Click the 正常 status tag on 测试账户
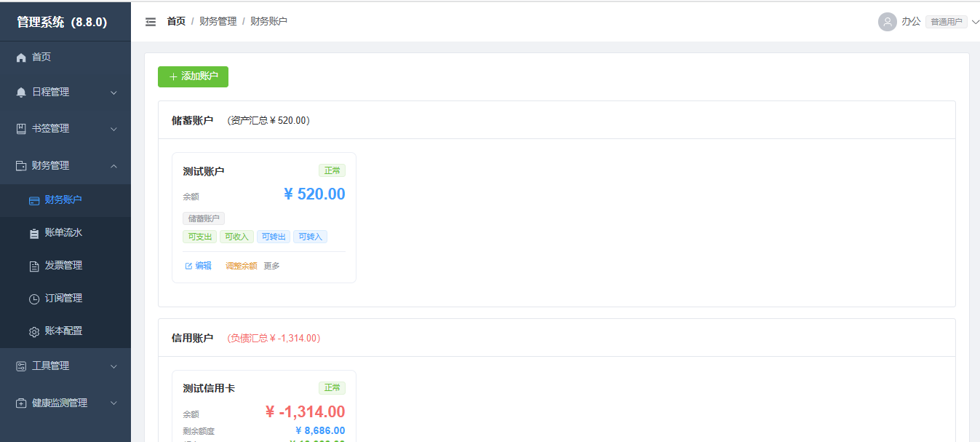Viewport: 980px width, 442px height. [332, 170]
